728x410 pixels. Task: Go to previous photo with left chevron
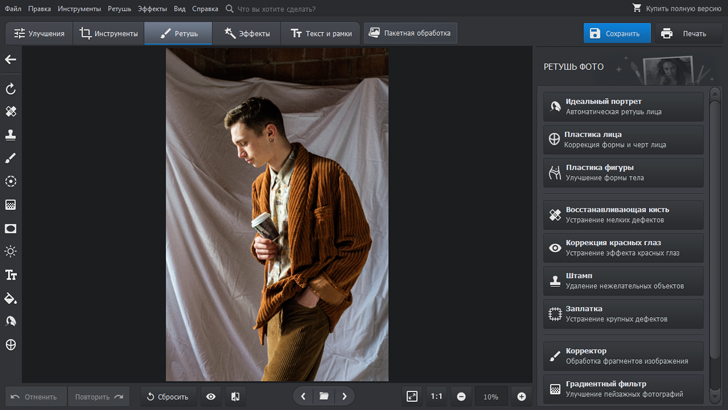304,397
